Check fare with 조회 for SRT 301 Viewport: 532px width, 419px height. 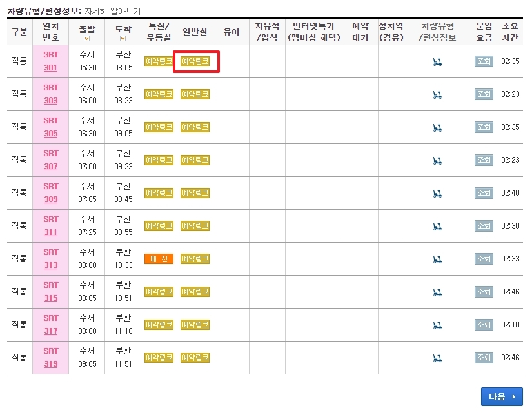(484, 61)
